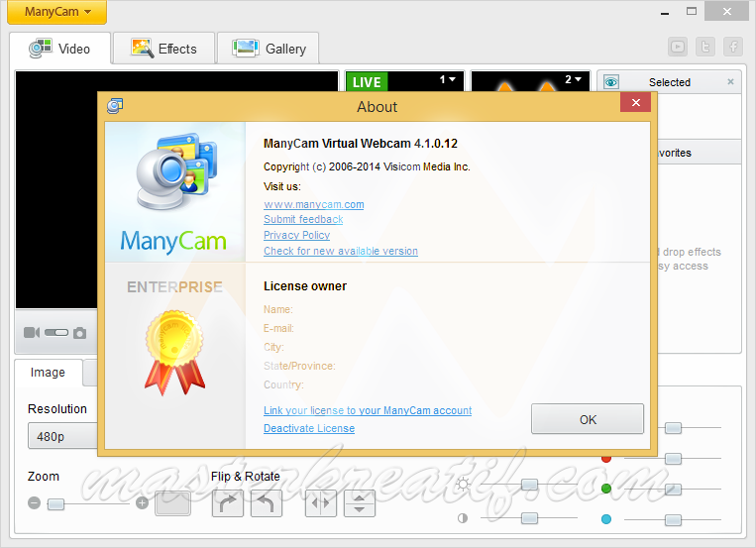Click the Zoom slider handle
This screenshot has width=756, height=548.
pos(55,504)
